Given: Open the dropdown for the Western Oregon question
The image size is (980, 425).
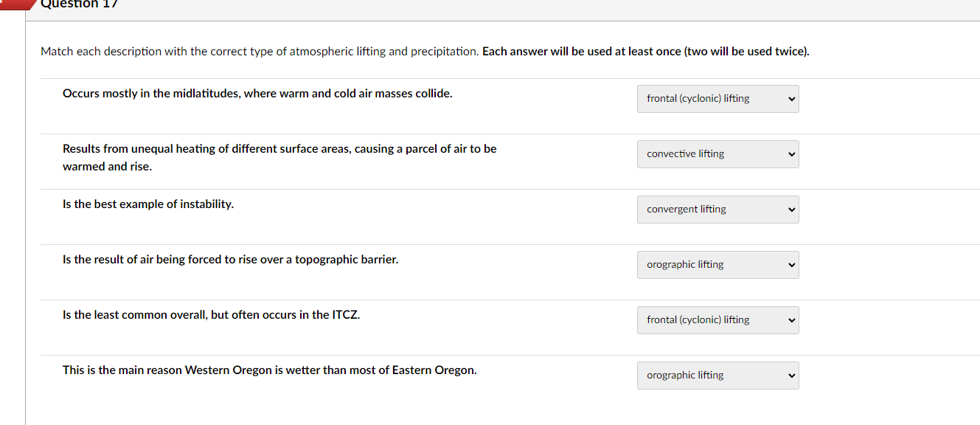Looking at the screenshot, I should pos(717,375).
